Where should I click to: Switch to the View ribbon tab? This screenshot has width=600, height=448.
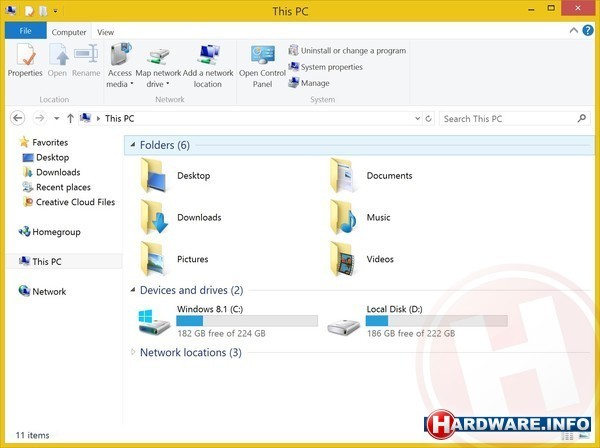pos(105,32)
